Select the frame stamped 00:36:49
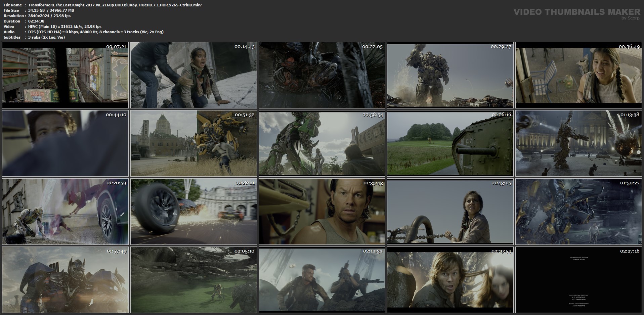The image size is (644, 315). (x=578, y=75)
